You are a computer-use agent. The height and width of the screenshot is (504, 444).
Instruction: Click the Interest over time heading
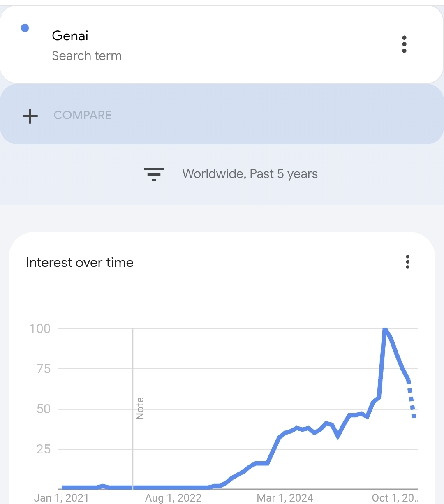(80, 262)
